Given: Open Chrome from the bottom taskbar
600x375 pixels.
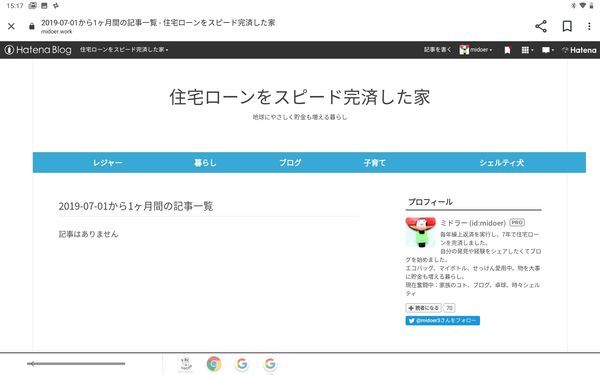Looking at the screenshot, I should point(214,364).
